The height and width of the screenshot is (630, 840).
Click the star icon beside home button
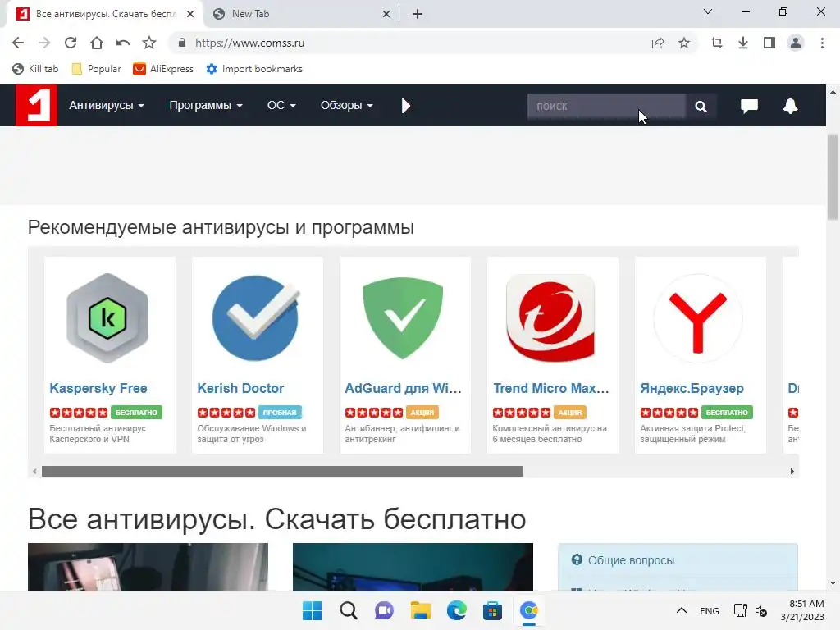coord(149,43)
